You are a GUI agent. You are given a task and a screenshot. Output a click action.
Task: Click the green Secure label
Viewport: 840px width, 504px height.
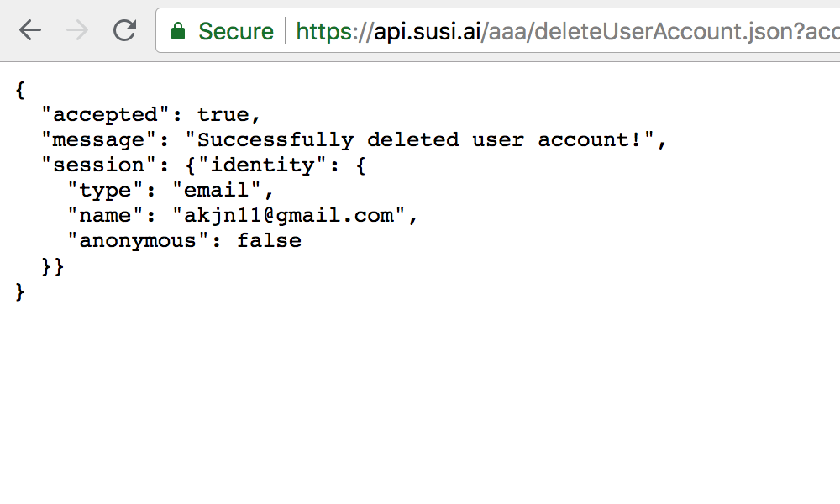pyautogui.click(x=236, y=31)
